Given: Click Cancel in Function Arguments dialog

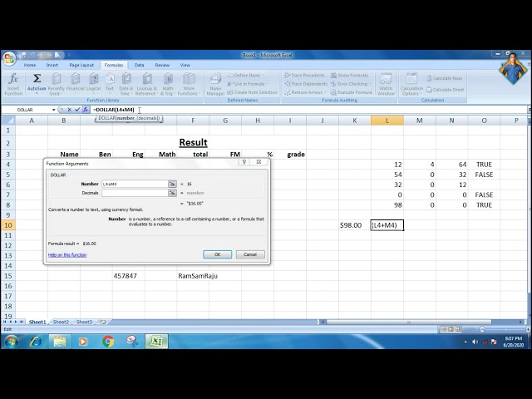Looking at the screenshot, I should pyautogui.click(x=250, y=254).
